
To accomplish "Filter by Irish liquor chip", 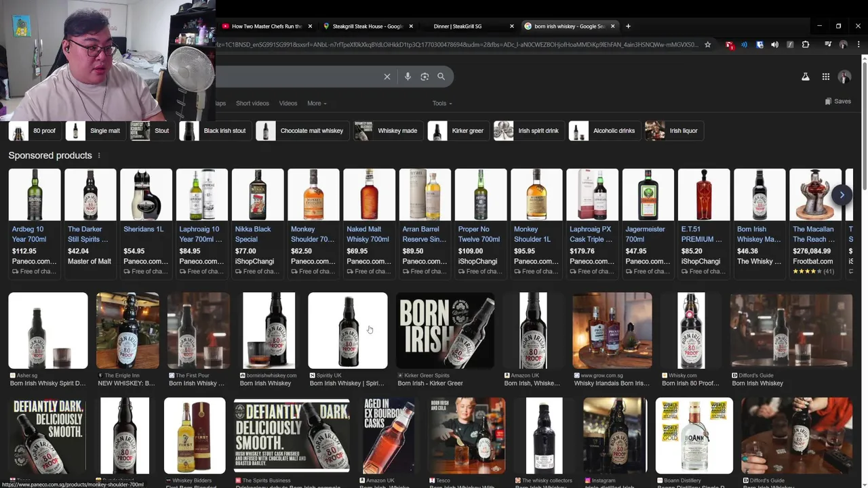I will [673, 131].
